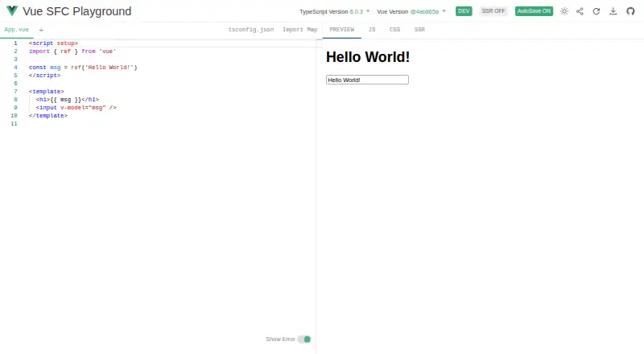Switch to the PREVIEW output tab
This screenshot has height=354, width=644.
[x=341, y=30]
